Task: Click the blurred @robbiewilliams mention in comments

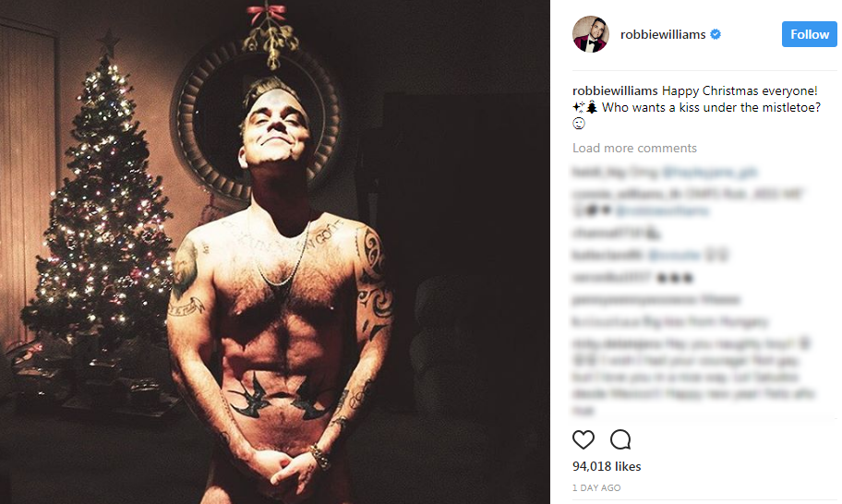Action: [x=662, y=211]
